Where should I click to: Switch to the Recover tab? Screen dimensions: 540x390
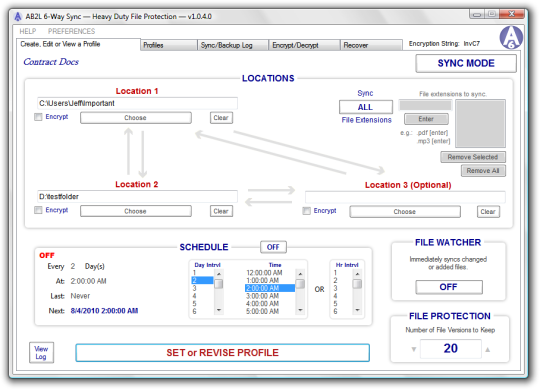[371, 45]
